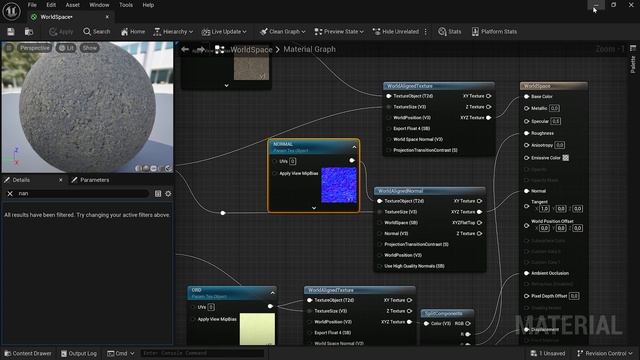The height and width of the screenshot is (360, 640).
Task: Click the Apply toolbar button
Action: [x=61, y=31]
